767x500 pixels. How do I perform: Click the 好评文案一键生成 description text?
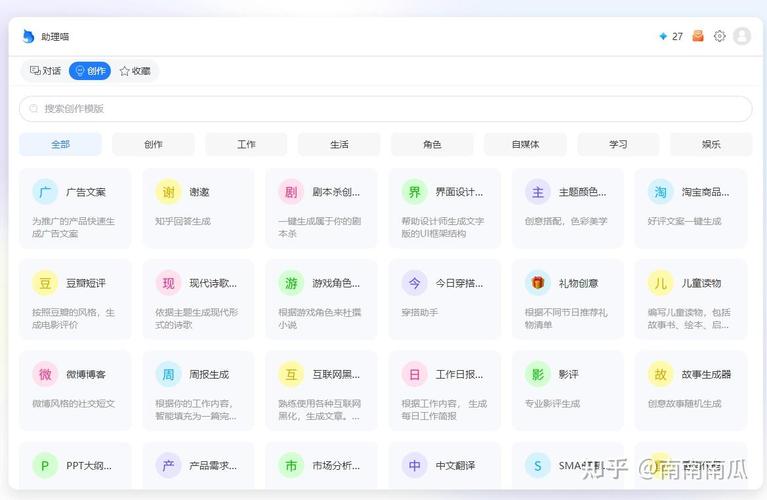coord(685,221)
